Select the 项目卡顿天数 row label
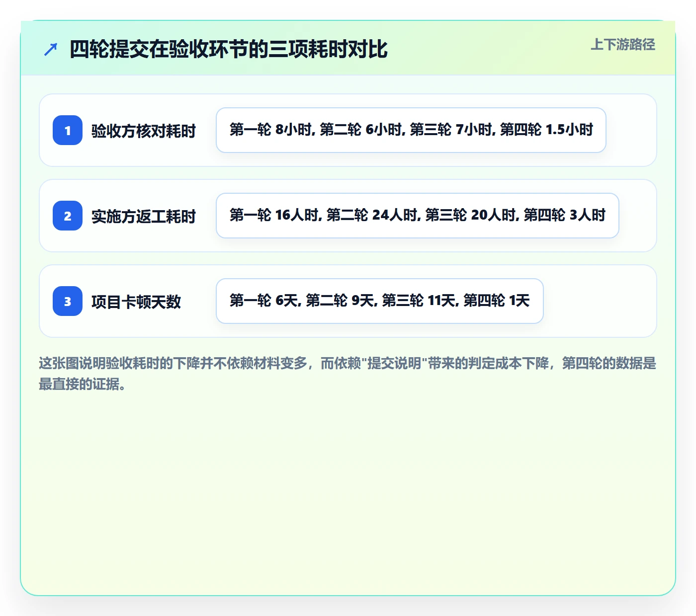 [136, 302]
